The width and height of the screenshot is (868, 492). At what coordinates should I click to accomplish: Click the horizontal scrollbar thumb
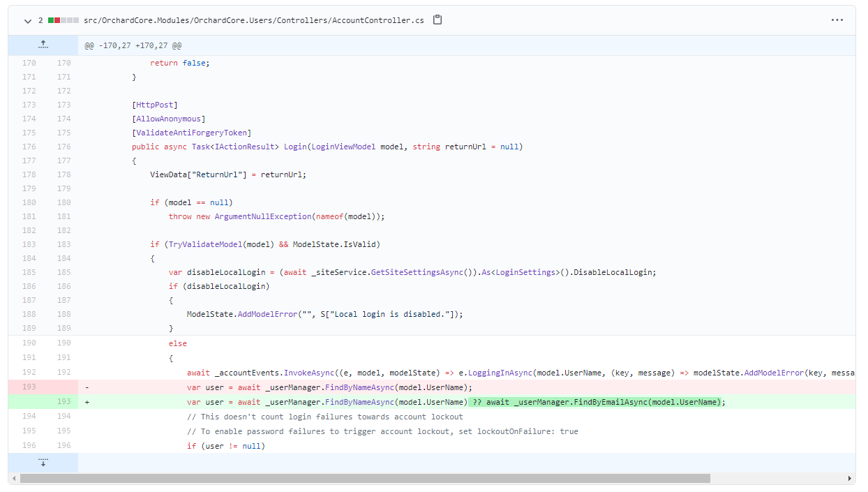click(365, 479)
